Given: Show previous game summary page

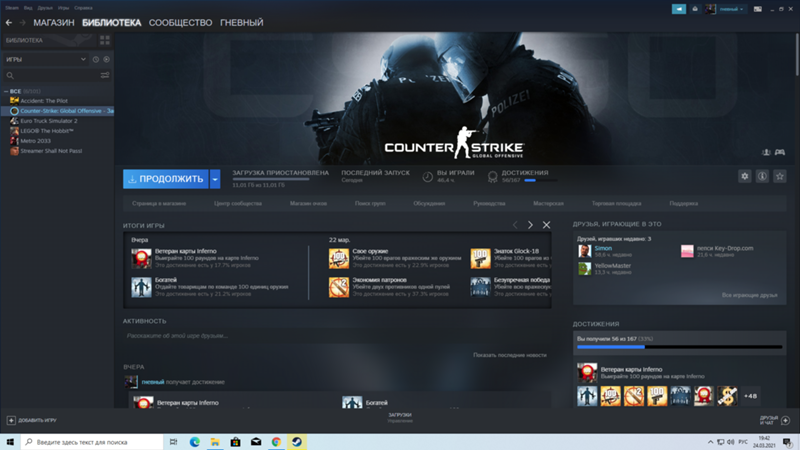Looking at the screenshot, I should (x=515, y=225).
